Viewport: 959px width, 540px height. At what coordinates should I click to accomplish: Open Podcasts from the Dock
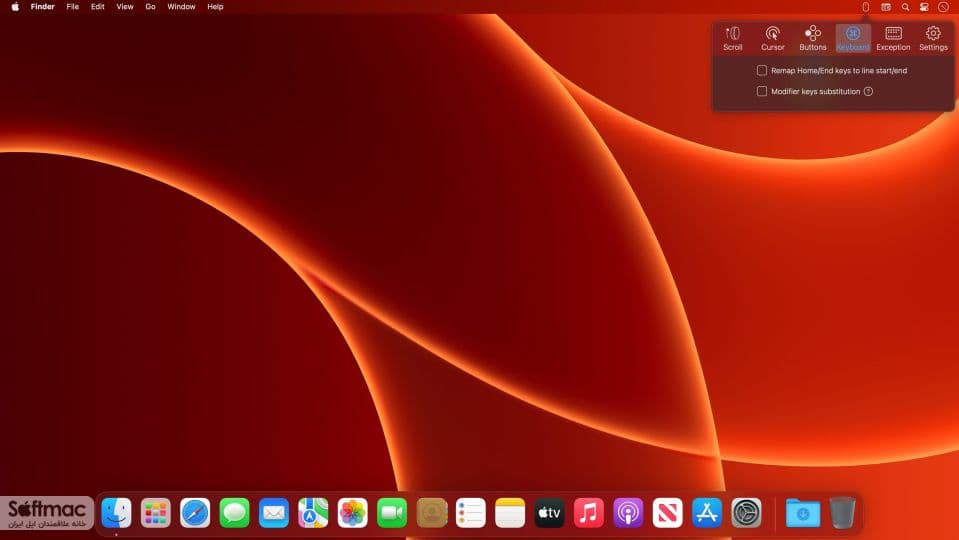(628, 512)
